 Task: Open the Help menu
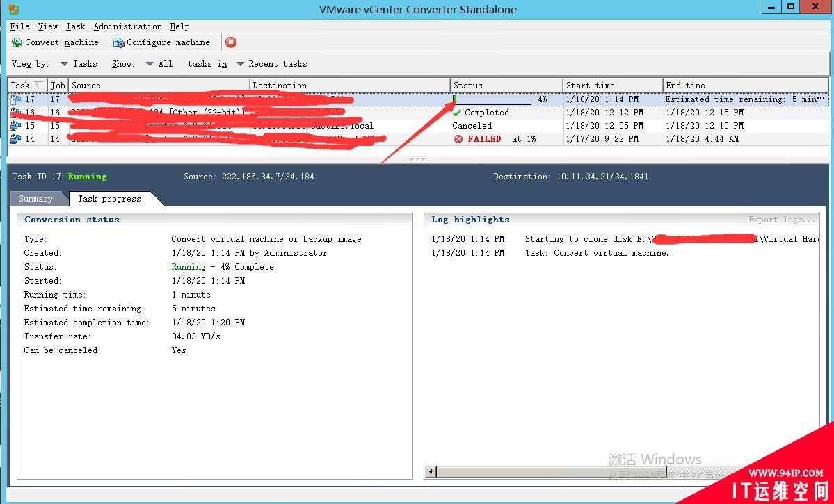pos(179,26)
